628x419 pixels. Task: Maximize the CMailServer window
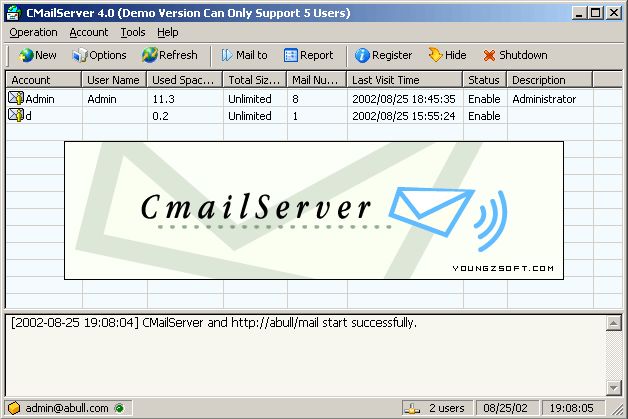[x=596, y=13]
